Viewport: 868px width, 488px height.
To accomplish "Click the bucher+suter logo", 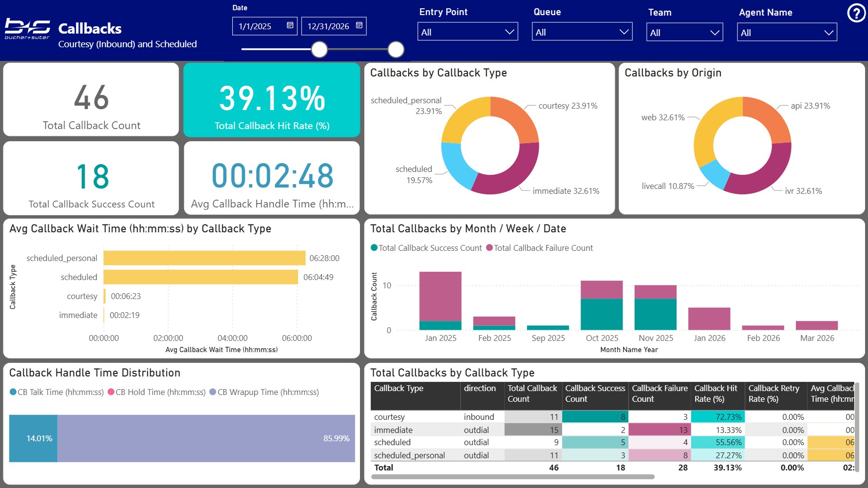I will (27, 29).
